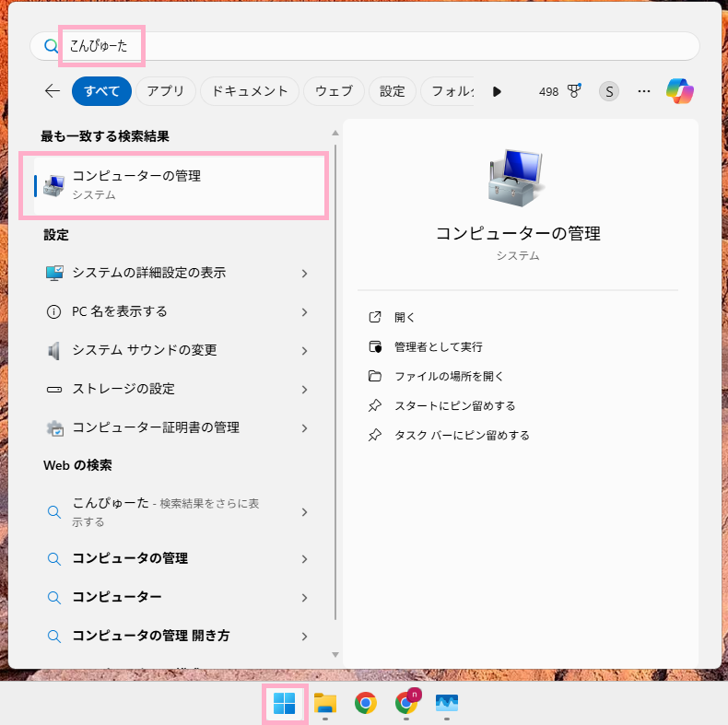Click the monitor icon beside システムの詳細設定の表示
The height and width of the screenshot is (725, 728).
pos(54,273)
